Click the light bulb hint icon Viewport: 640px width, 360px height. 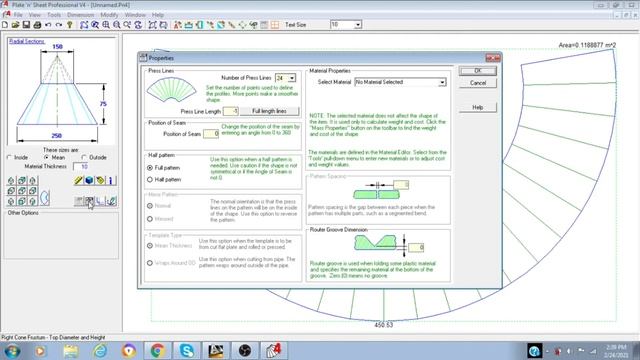(70, 25)
